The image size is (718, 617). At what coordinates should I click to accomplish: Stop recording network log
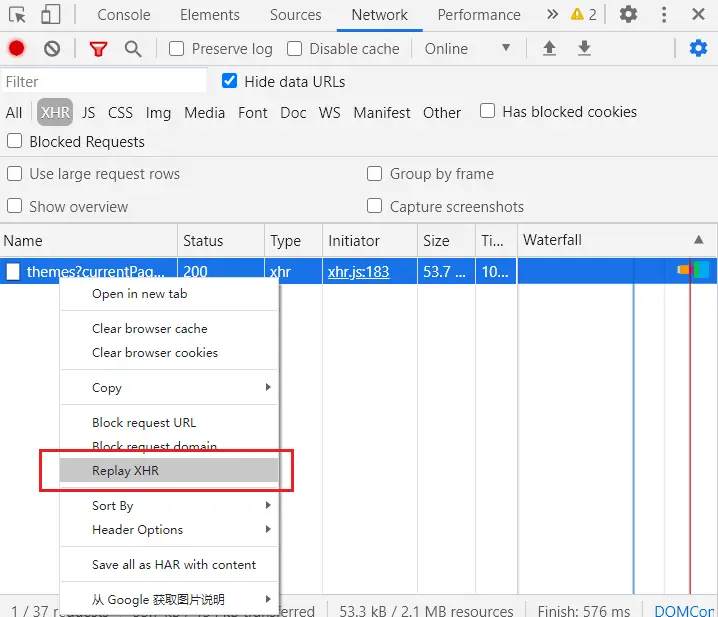pos(16,48)
